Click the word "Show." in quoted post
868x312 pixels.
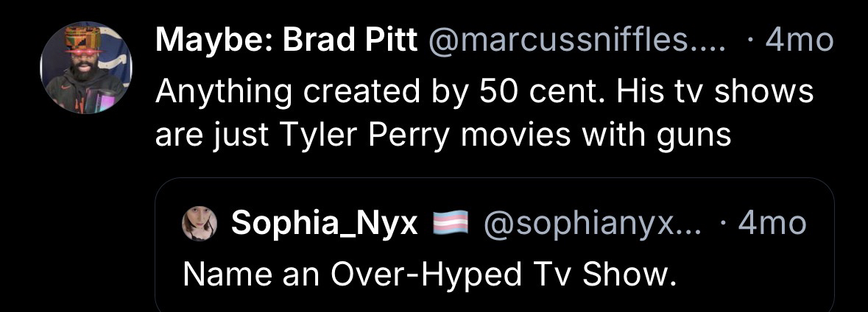click(629, 274)
